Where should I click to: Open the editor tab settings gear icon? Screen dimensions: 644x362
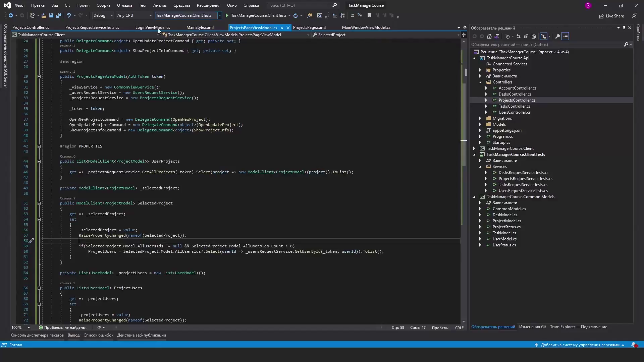click(465, 27)
